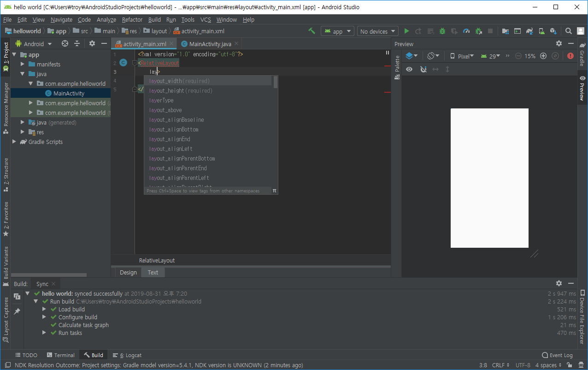This screenshot has height=370, width=588.
Task: Click the Debug app bug icon
Action: tap(442, 31)
